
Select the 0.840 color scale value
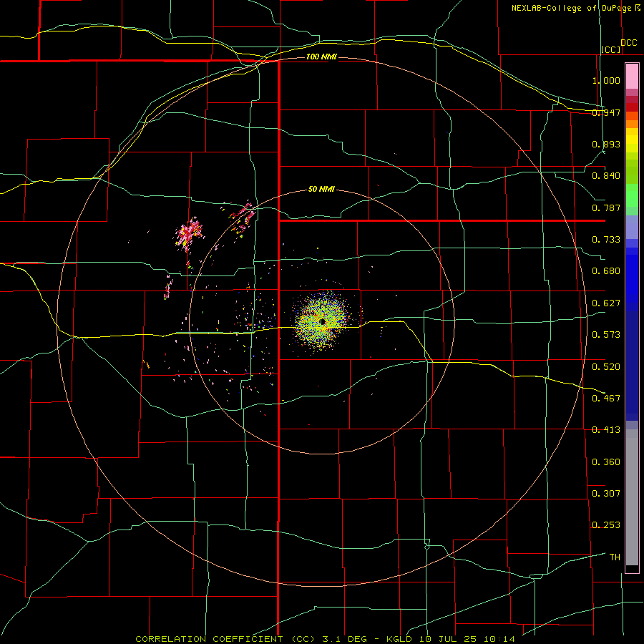click(x=606, y=176)
